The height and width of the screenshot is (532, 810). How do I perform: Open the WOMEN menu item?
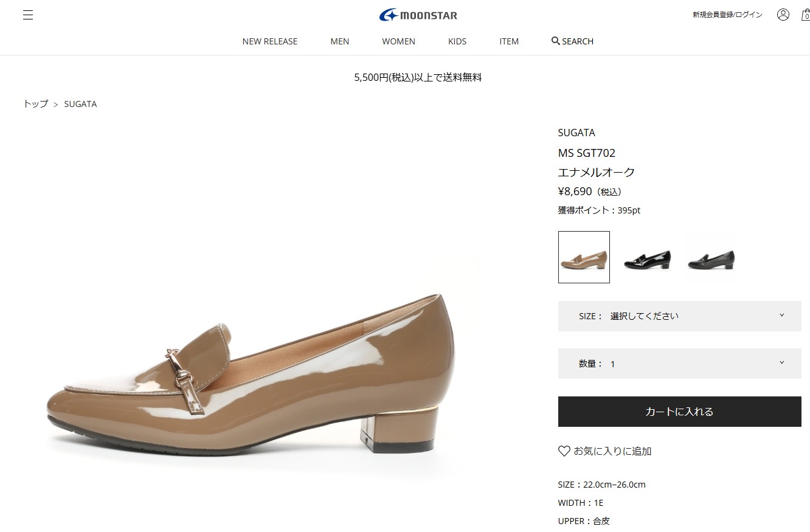click(x=398, y=41)
